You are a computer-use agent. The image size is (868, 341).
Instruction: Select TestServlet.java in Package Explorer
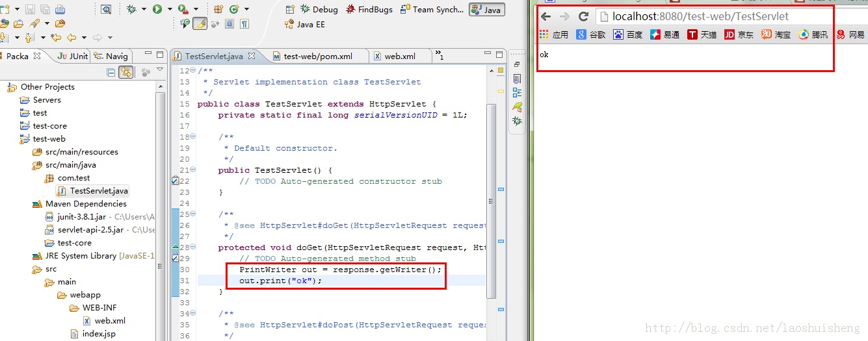[x=92, y=190]
